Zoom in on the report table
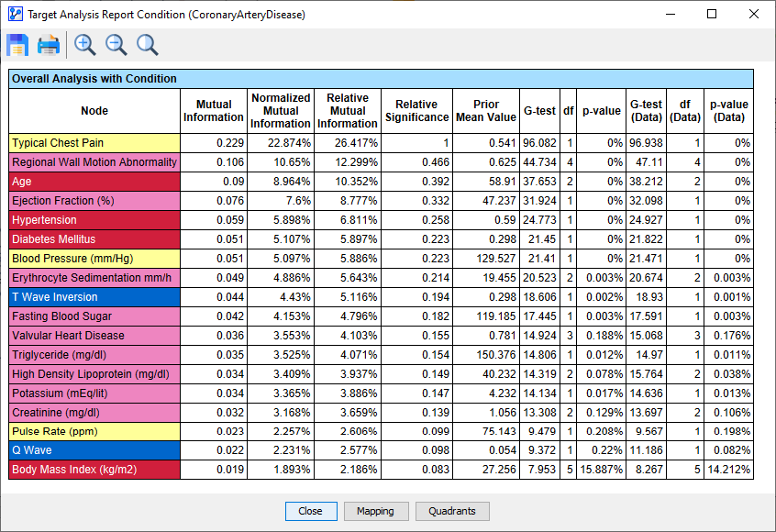Viewport: 776px width, 532px height. [84, 44]
